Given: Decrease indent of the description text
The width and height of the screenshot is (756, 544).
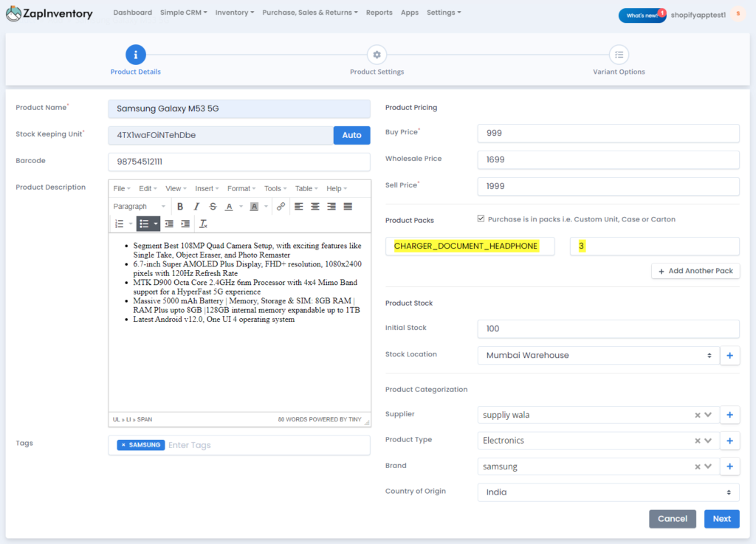Looking at the screenshot, I should click(x=169, y=224).
